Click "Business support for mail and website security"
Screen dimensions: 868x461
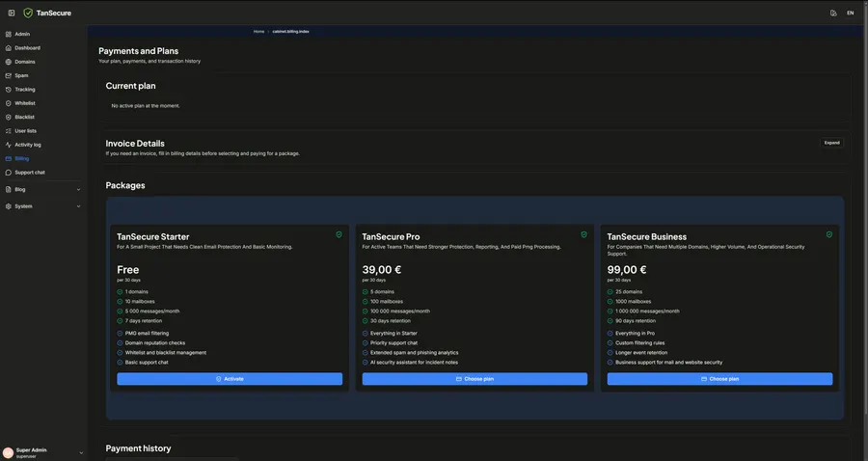668,363
